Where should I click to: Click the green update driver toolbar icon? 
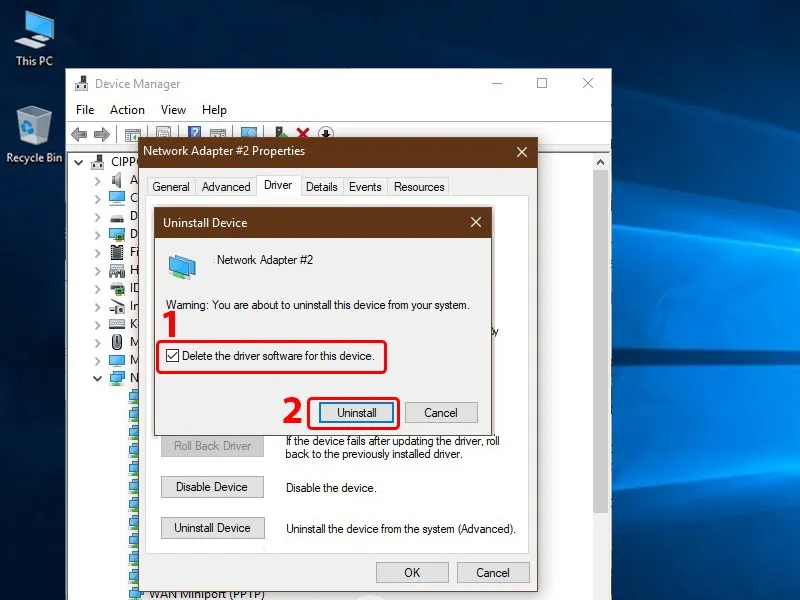tap(278, 134)
